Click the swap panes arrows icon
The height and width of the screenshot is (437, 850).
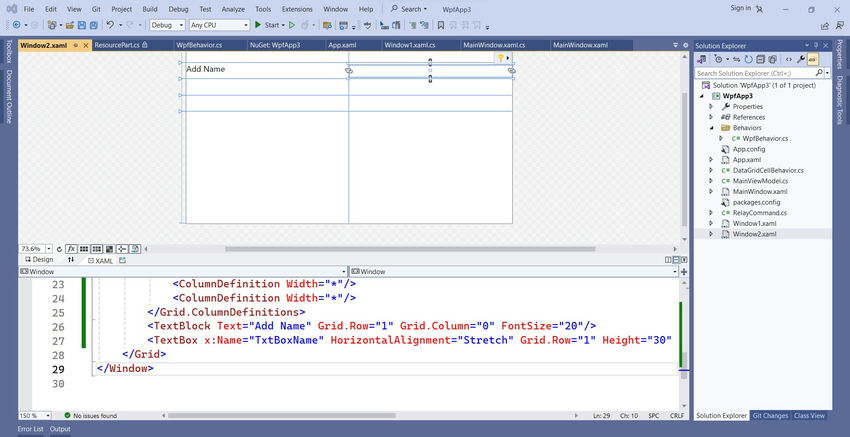pos(71,260)
